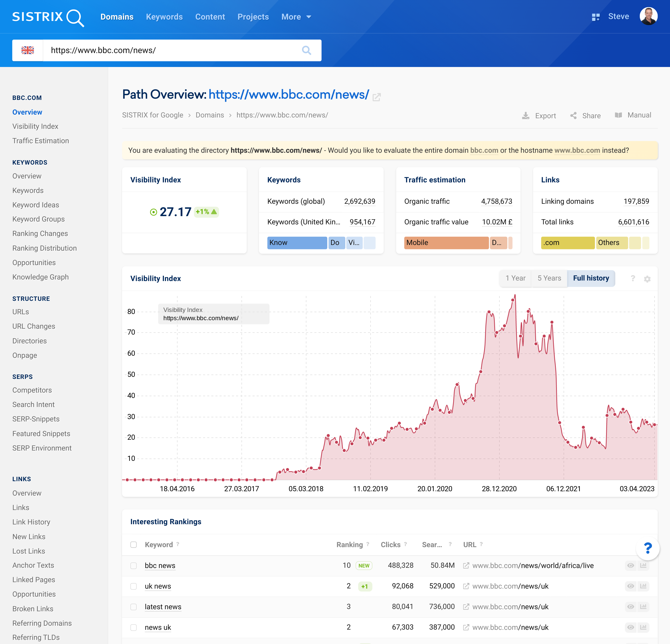Viewport: 670px width, 644px height.
Task: Open the floating blue help button
Action: 647,548
